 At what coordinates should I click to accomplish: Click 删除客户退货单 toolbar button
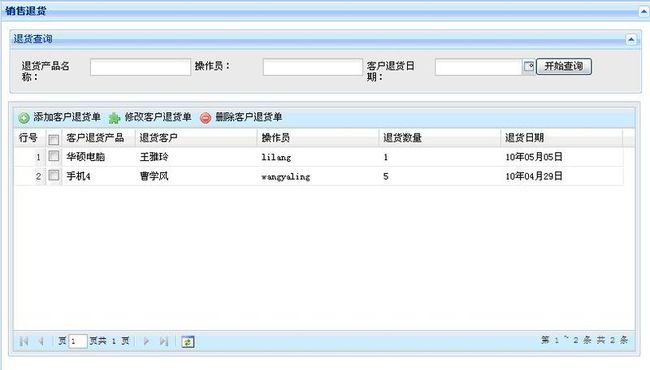pos(241,118)
